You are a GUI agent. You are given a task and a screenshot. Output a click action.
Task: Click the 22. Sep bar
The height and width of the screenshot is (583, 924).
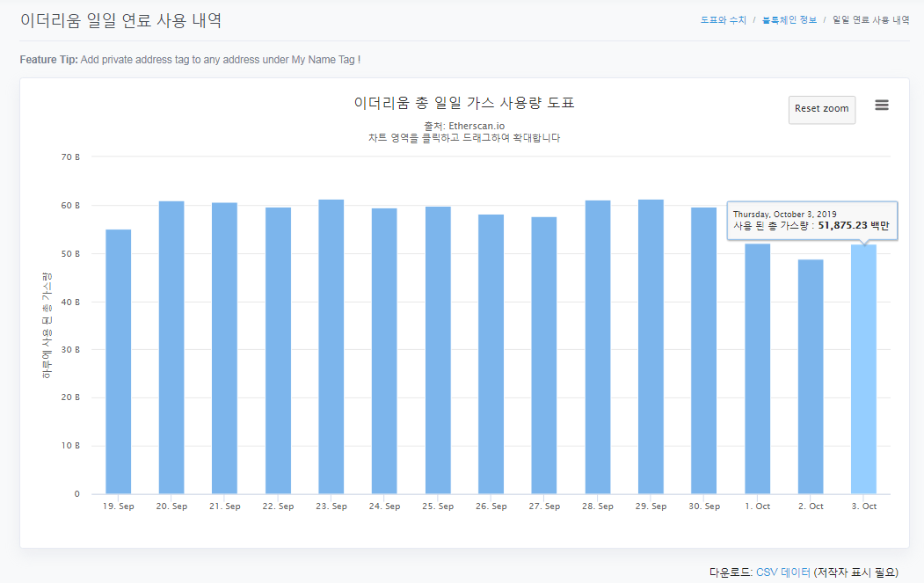coord(279,350)
